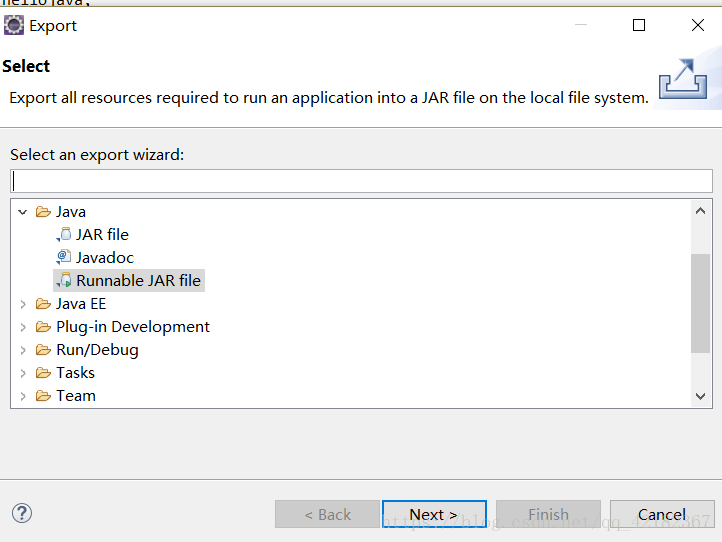Click the Run/Debug folder icon
Image resolution: width=722 pixels, height=542 pixels.
43,350
